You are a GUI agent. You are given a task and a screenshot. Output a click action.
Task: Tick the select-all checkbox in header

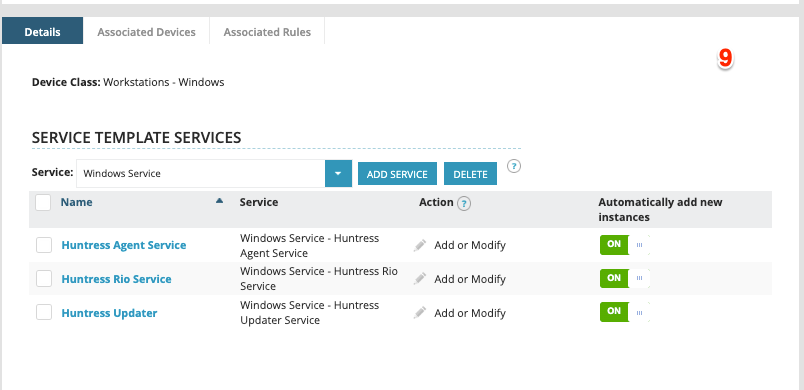click(x=43, y=202)
